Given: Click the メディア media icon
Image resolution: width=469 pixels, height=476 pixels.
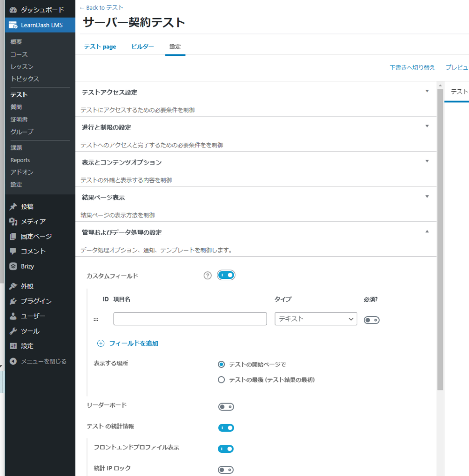Looking at the screenshot, I should point(13,222).
